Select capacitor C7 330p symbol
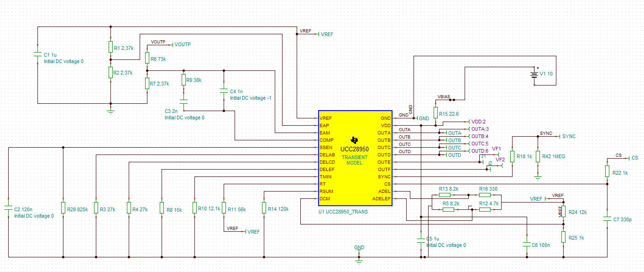The image size is (644, 272). coord(607,219)
